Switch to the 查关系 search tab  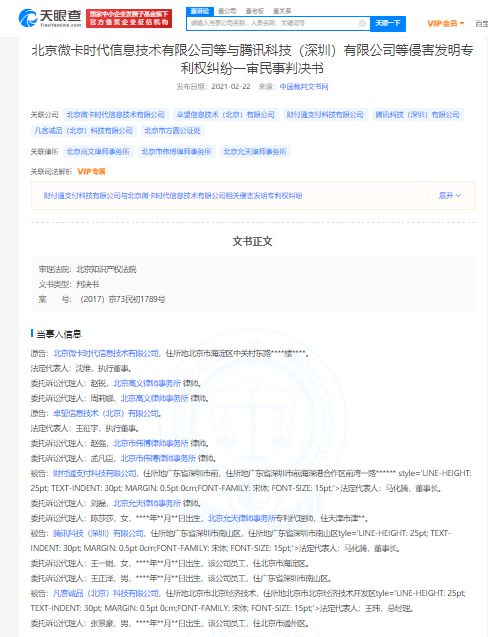282,11
